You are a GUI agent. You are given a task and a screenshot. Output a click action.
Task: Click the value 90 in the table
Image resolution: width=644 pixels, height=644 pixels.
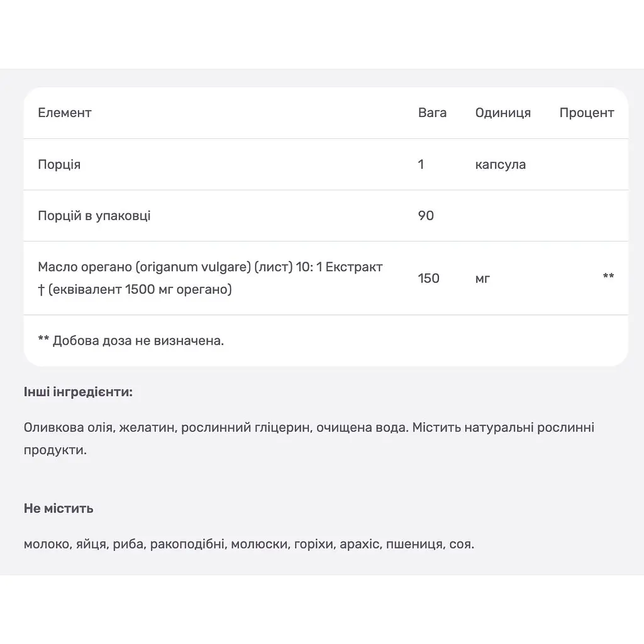click(426, 216)
